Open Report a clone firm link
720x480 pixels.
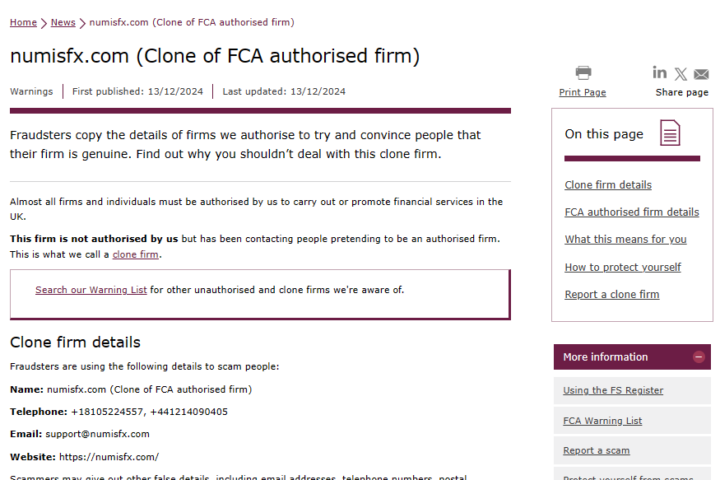(x=612, y=294)
